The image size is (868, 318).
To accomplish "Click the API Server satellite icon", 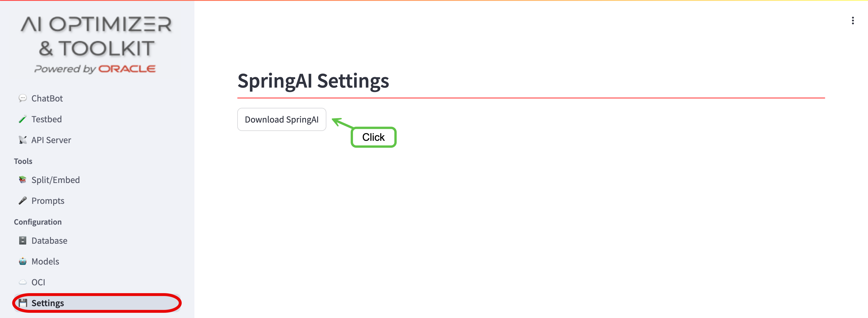I will point(23,140).
